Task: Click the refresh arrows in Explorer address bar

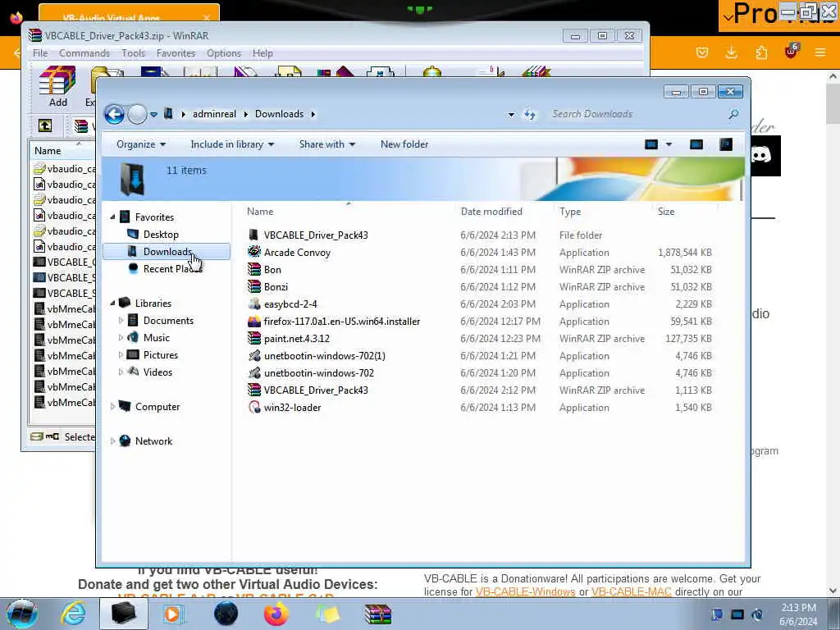Action: tap(530, 114)
